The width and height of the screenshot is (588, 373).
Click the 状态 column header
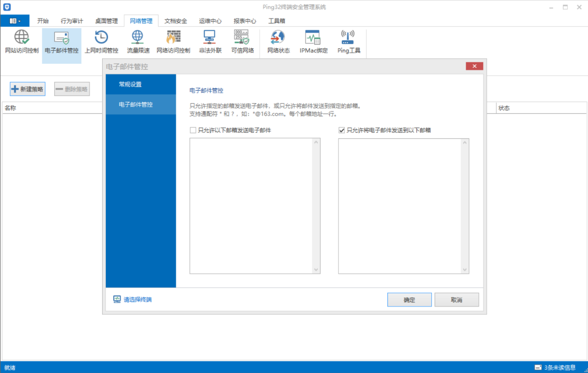tap(504, 108)
